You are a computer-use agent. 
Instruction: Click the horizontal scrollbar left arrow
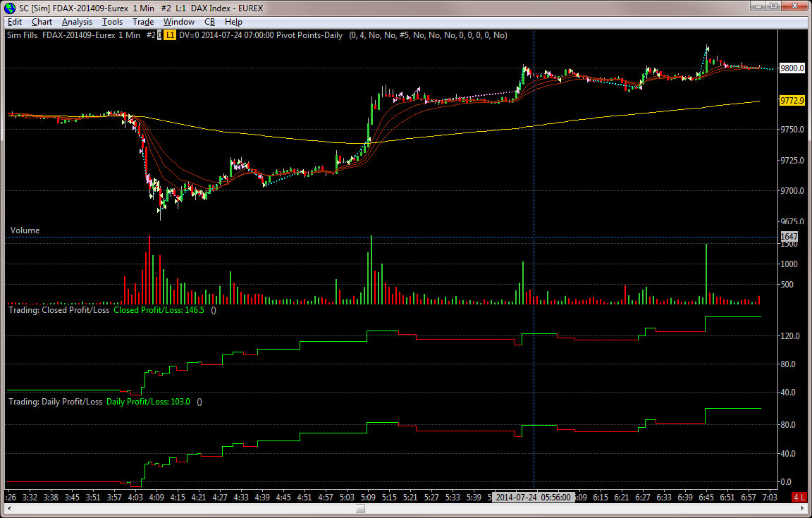click(x=8, y=509)
